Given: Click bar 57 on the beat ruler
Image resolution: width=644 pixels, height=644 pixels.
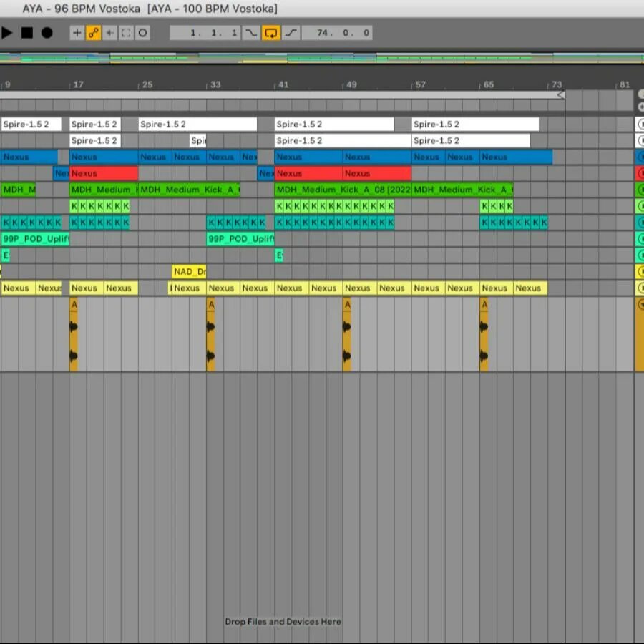Looking at the screenshot, I should tap(420, 84).
